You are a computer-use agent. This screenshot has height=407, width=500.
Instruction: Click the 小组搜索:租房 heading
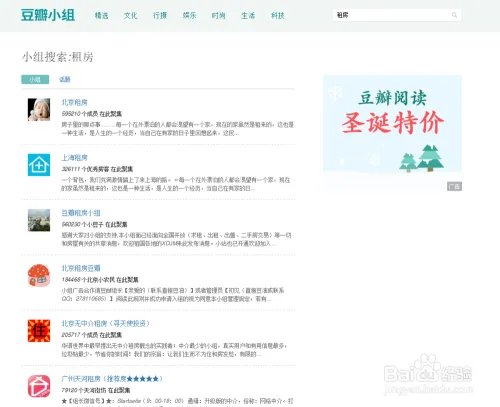tap(57, 57)
